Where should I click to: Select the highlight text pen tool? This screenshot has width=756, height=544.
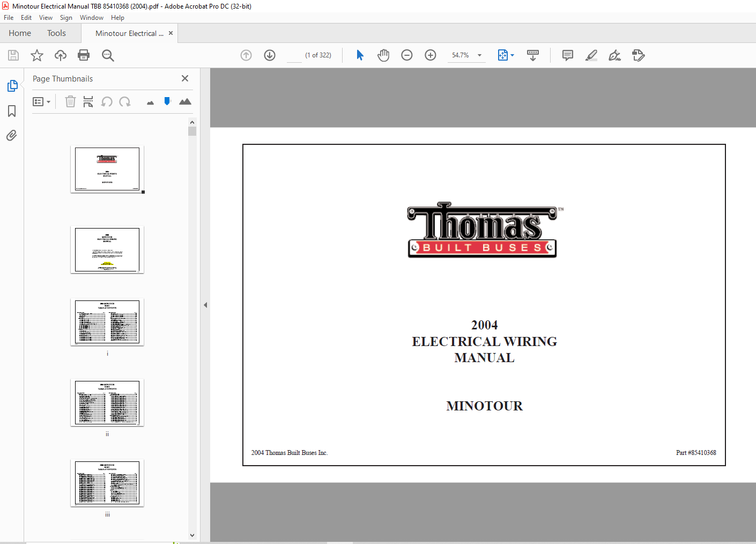(591, 55)
